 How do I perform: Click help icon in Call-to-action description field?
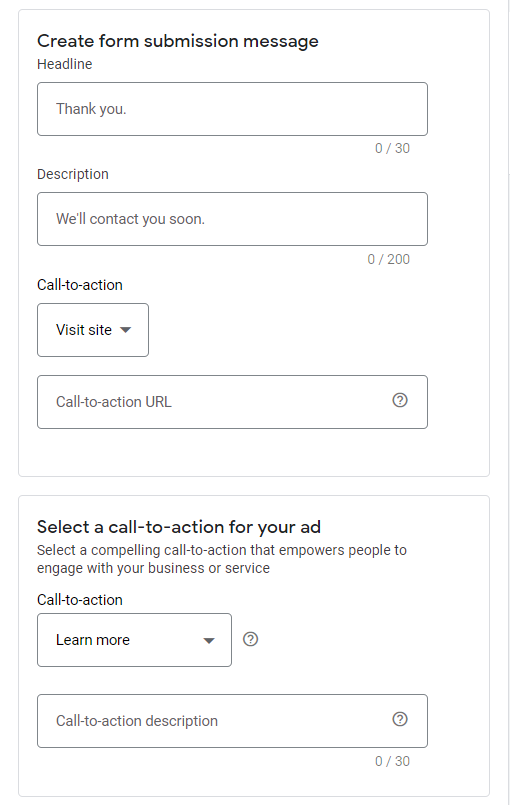coord(400,719)
